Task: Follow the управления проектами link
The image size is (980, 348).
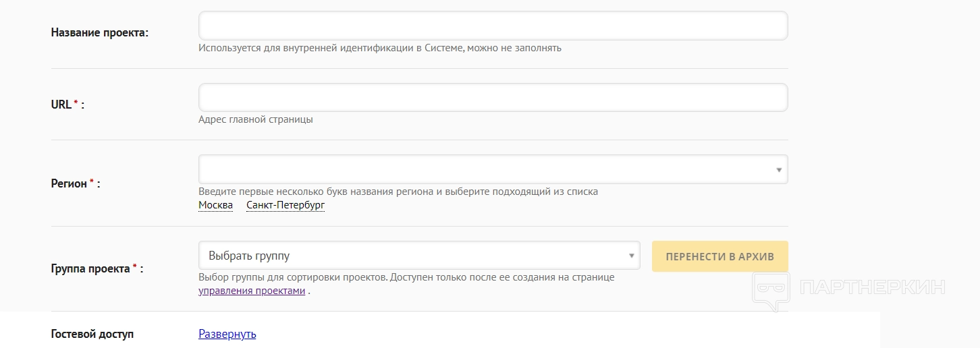Action: [x=252, y=291]
